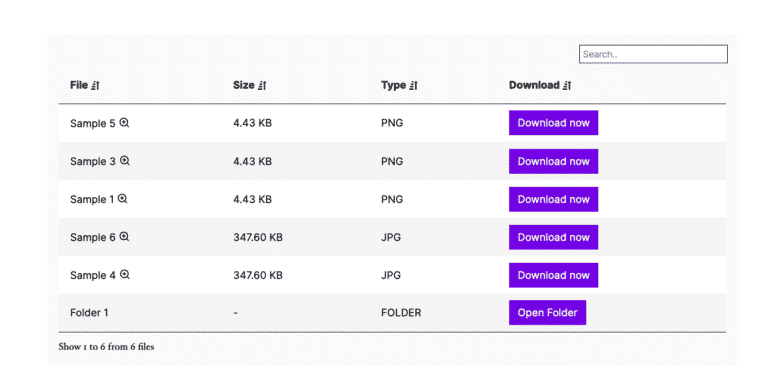Click "Show 1 to 6 from 6 files" text
The height and width of the screenshot is (375, 768).
106,347
